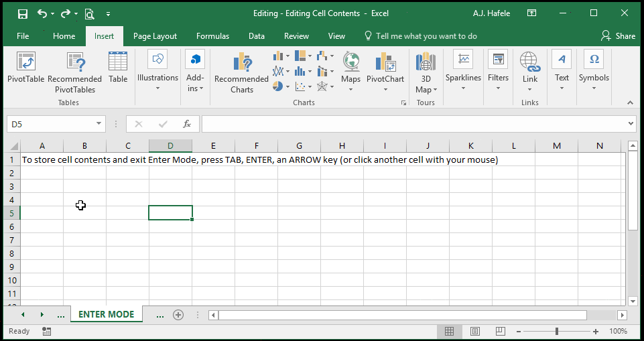Click the Name Box showing D5
644x341 pixels.
click(51, 124)
